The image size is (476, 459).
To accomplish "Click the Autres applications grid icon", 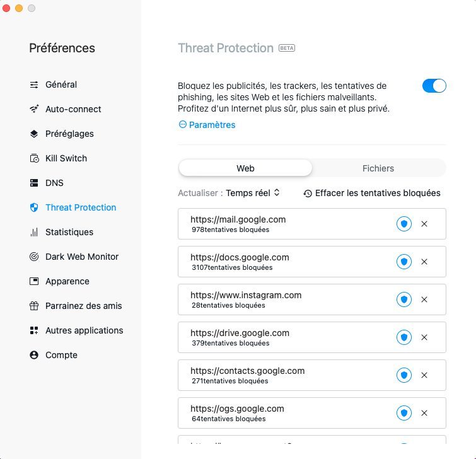I will pyautogui.click(x=34, y=330).
